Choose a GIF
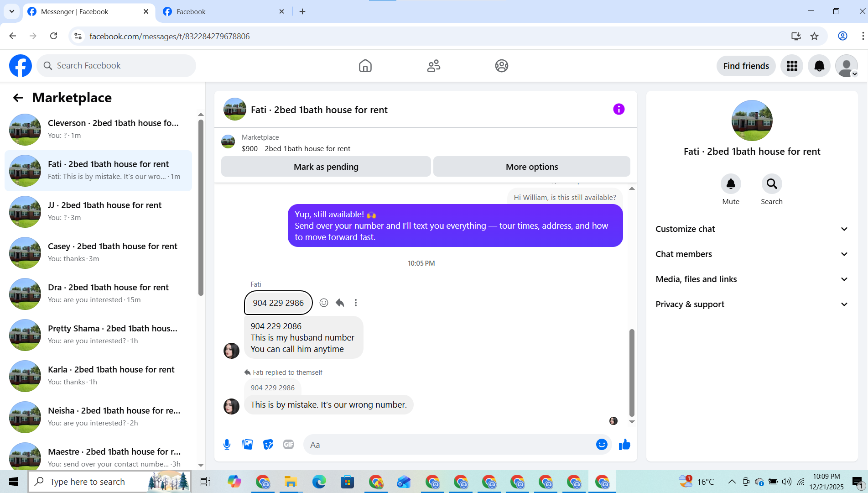The height and width of the screenshot is (493, 868). 288,444
